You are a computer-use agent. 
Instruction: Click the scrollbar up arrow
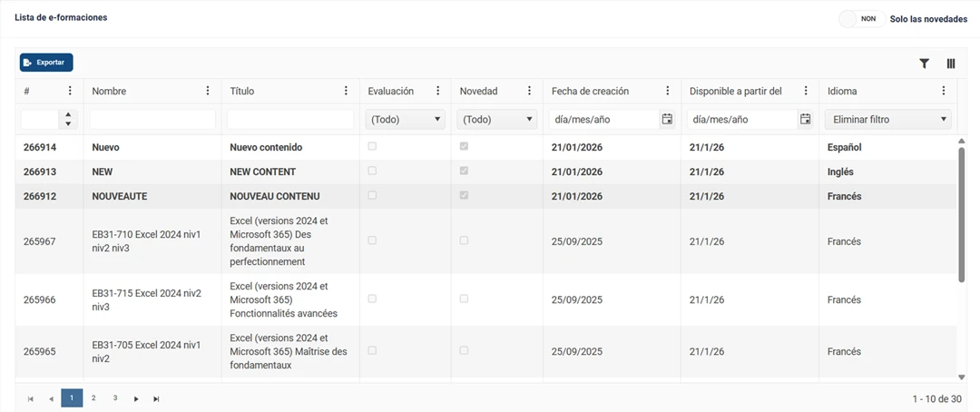(x=961, y=142)
